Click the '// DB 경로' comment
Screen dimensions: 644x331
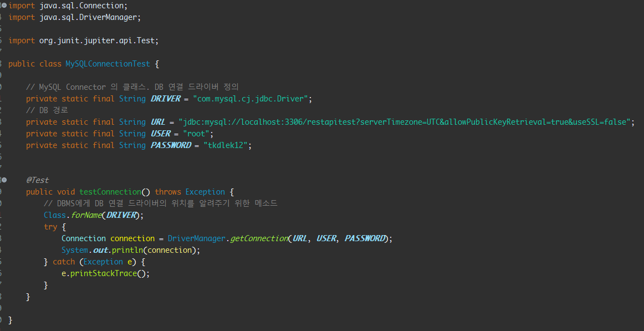(47, 110)
